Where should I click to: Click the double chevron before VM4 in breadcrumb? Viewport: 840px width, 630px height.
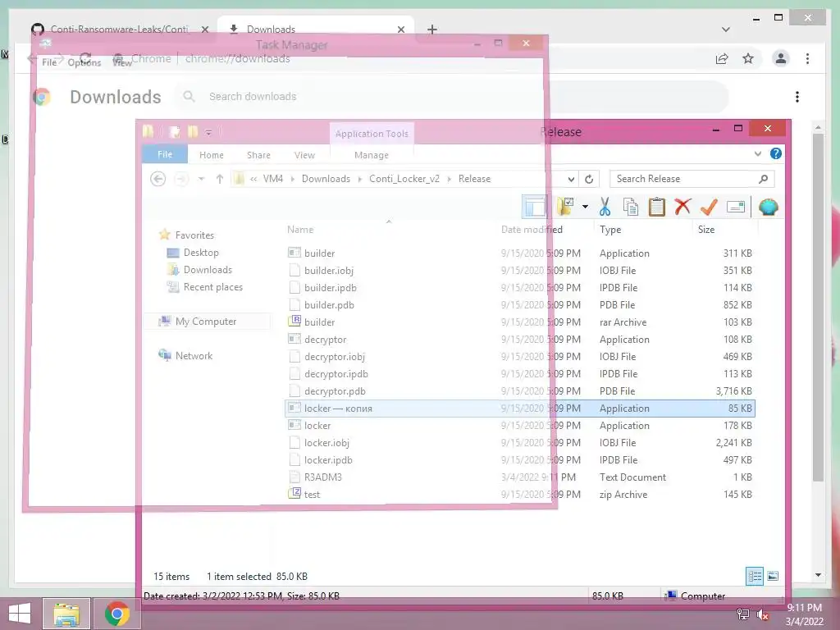pyautogui.click(x=253, y=179)
